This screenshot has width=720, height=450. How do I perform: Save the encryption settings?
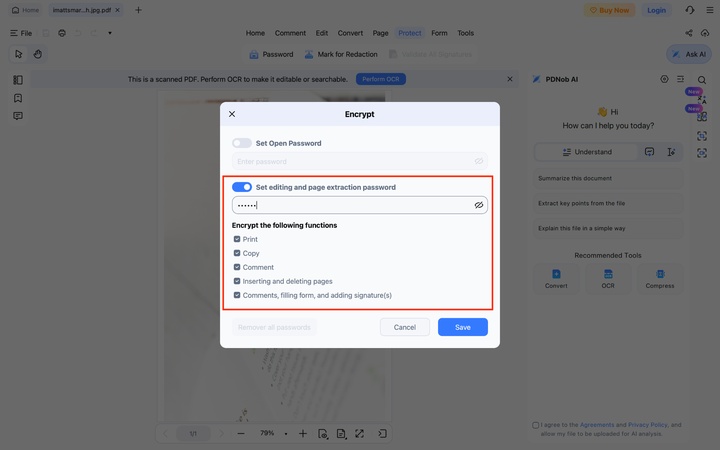[462, 327]
